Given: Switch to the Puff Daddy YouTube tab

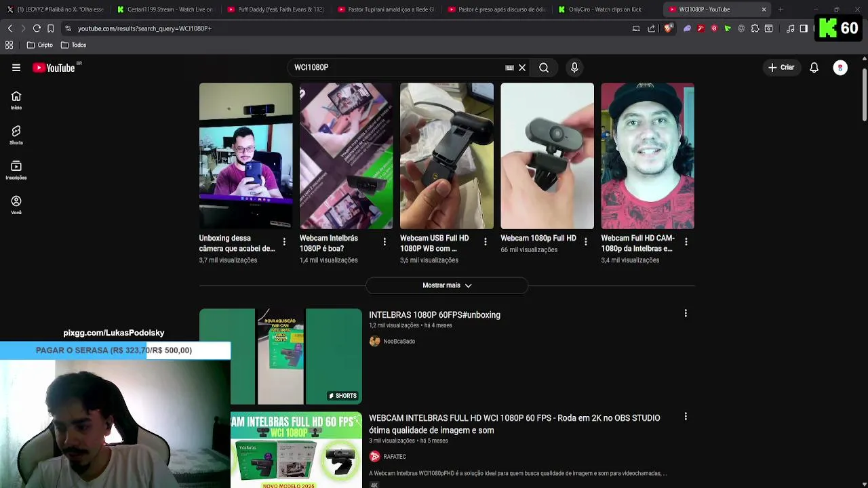Looking at the screenshot, I should coord(275,9).
